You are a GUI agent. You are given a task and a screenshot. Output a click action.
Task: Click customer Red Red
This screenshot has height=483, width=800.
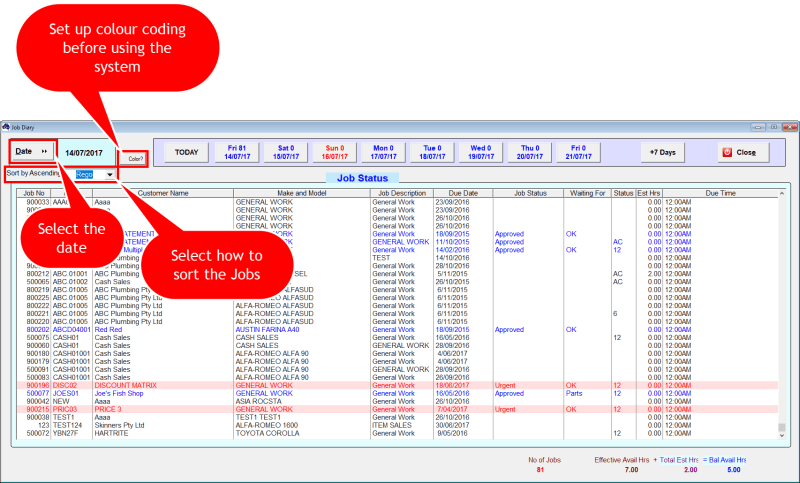[x=108, y=329]
